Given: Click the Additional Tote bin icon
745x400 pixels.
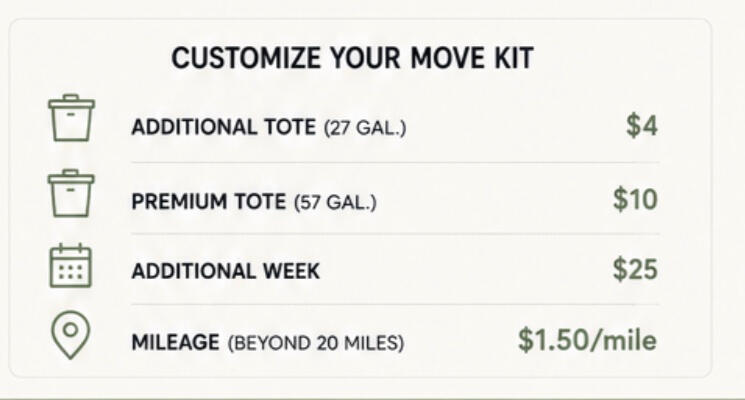Looking at the screenshot, I should point(71,118).
